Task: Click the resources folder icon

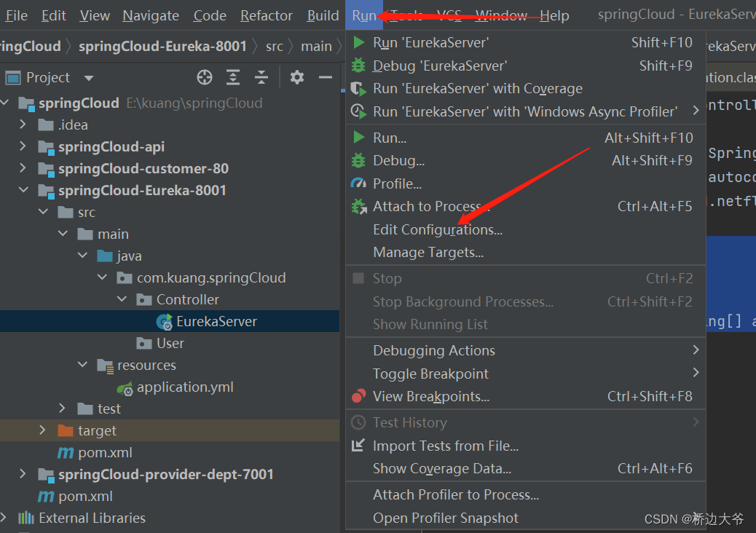Action: click(105, 366)
